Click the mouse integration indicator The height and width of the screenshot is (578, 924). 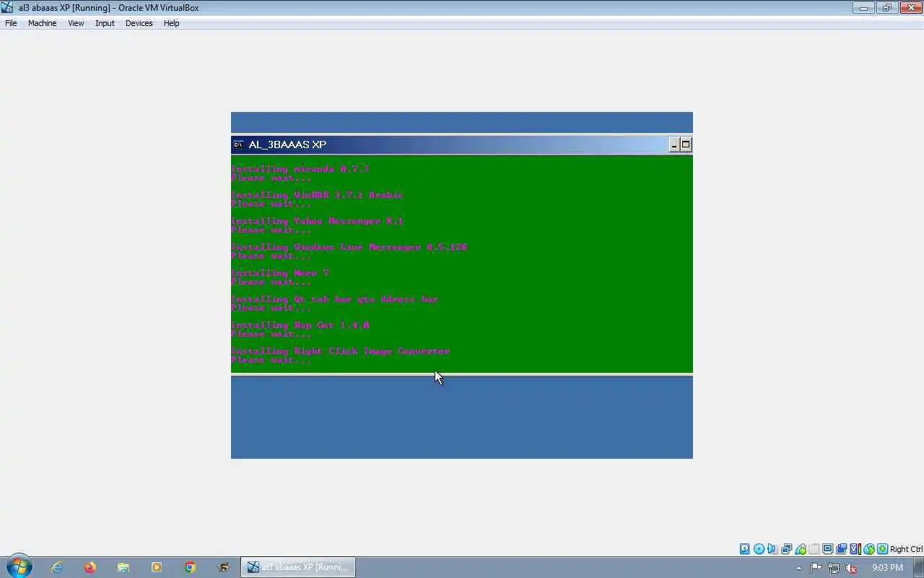869,549
